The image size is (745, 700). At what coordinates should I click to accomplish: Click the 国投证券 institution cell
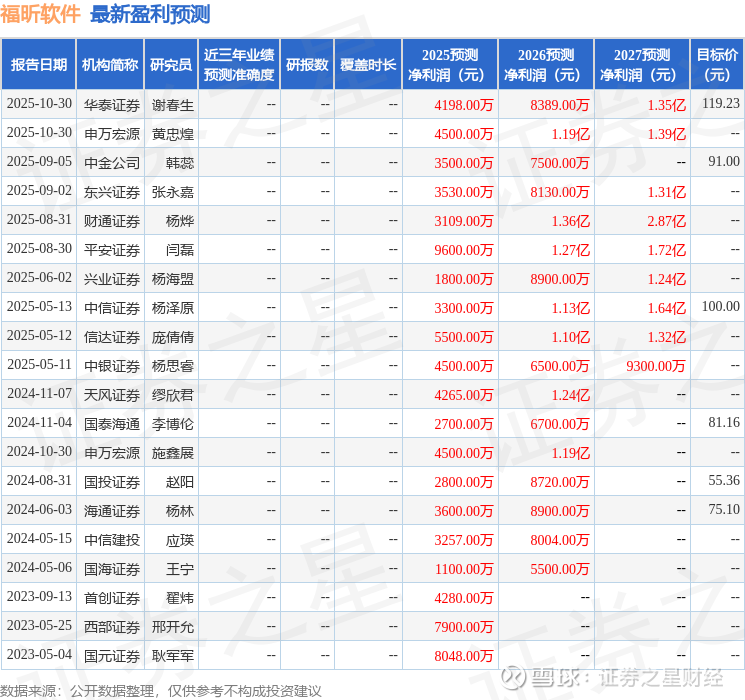[x=112, y=482]
